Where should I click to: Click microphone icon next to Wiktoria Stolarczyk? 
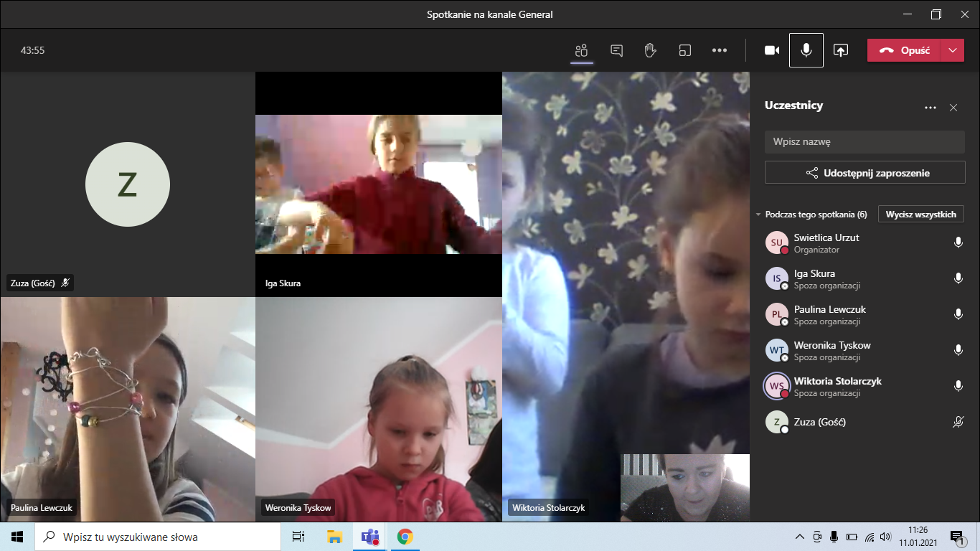(958, 386)
